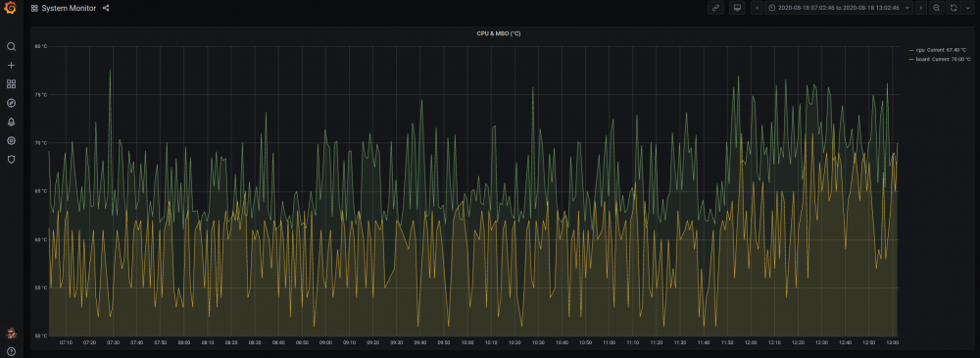The height and width of the screenshot is (358, 980).
Task: Shift time range forward with right arrow
Action: [920, 8]
